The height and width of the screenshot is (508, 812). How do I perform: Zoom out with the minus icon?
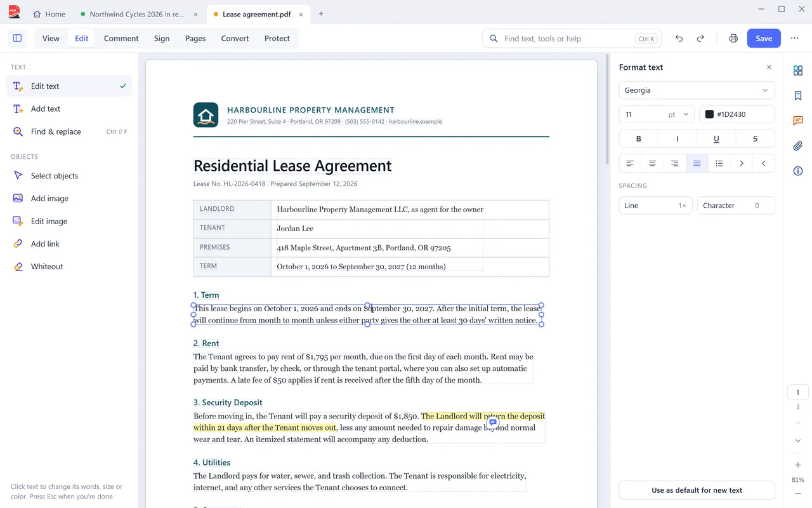(798, 494)
